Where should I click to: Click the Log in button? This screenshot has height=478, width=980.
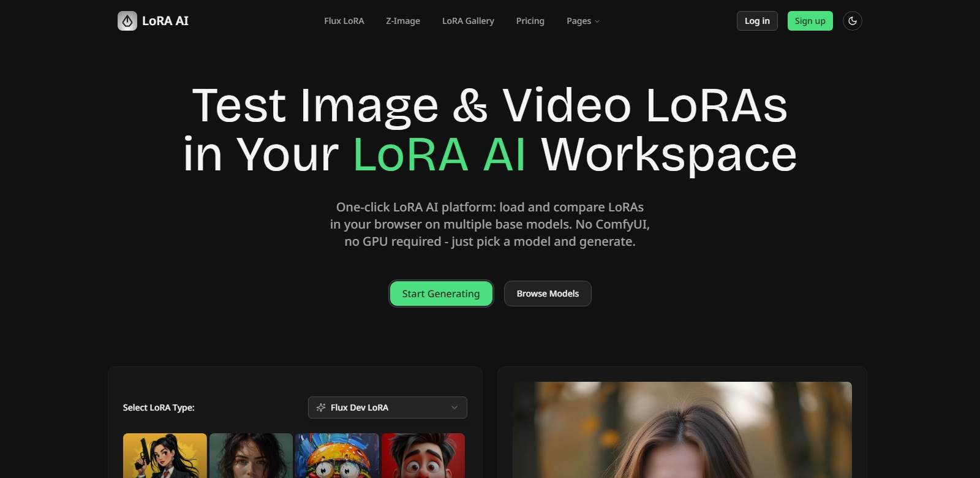click(757, 21)
